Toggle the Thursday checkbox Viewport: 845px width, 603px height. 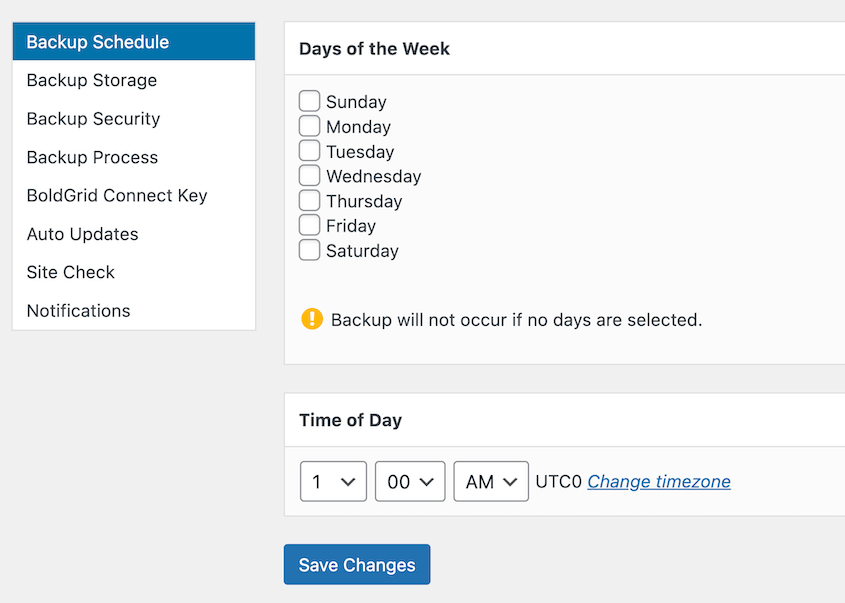[309, 200]
